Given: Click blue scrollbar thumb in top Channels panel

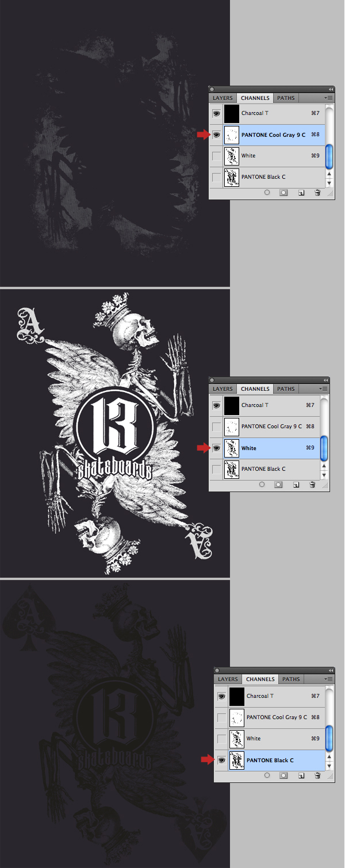Looking at the screenshot, I should 329,156.
